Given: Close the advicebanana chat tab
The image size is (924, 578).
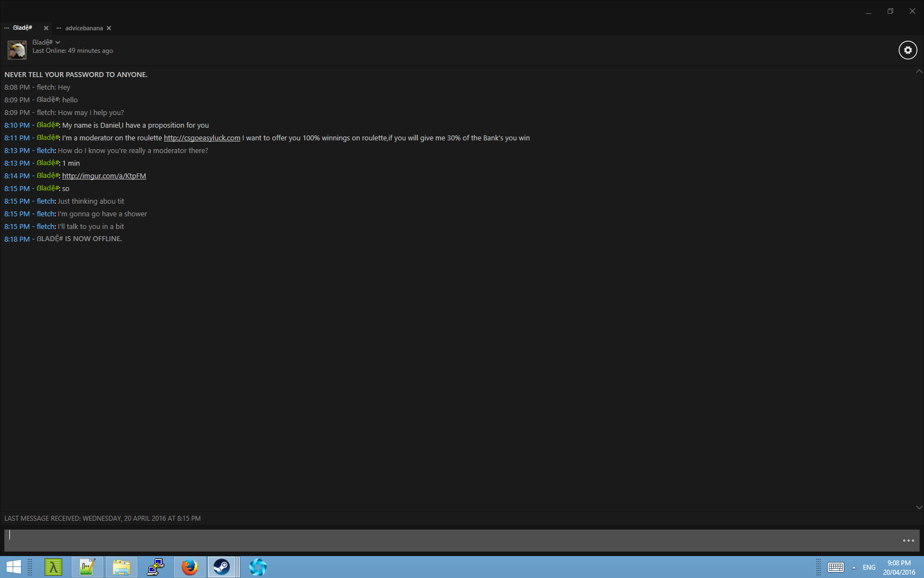Looking at the screenshot, I should coord(109,28).
